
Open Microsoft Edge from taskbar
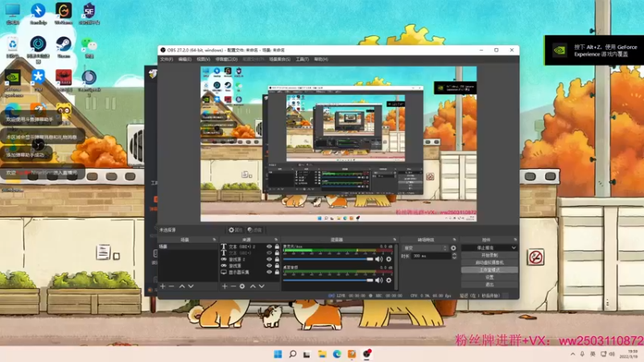click(x=336, y=354)
